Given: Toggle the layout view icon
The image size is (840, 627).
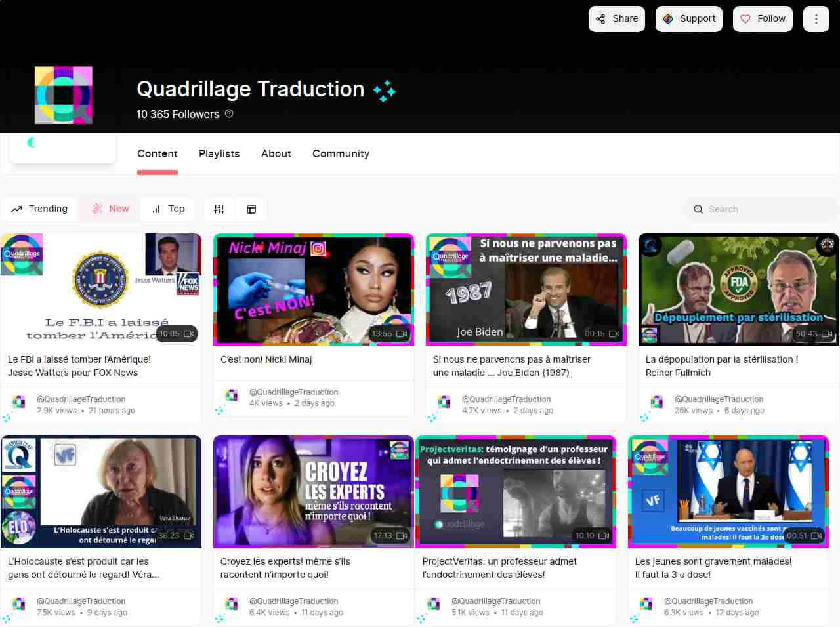Looking at the screenshot, I should [251, 209].
